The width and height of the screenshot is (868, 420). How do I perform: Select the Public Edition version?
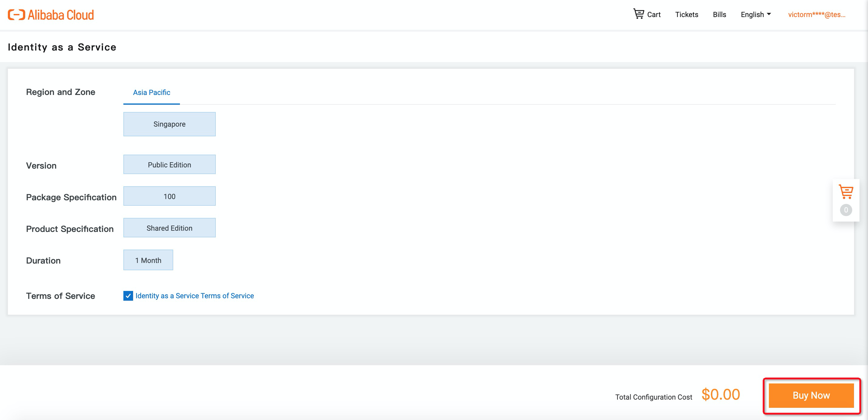170,165
